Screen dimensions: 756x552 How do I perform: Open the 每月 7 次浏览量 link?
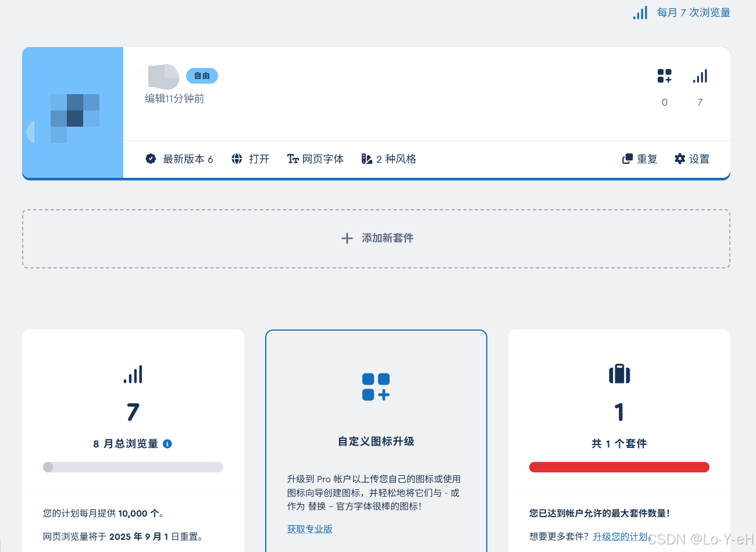click(x=694, y=13)
